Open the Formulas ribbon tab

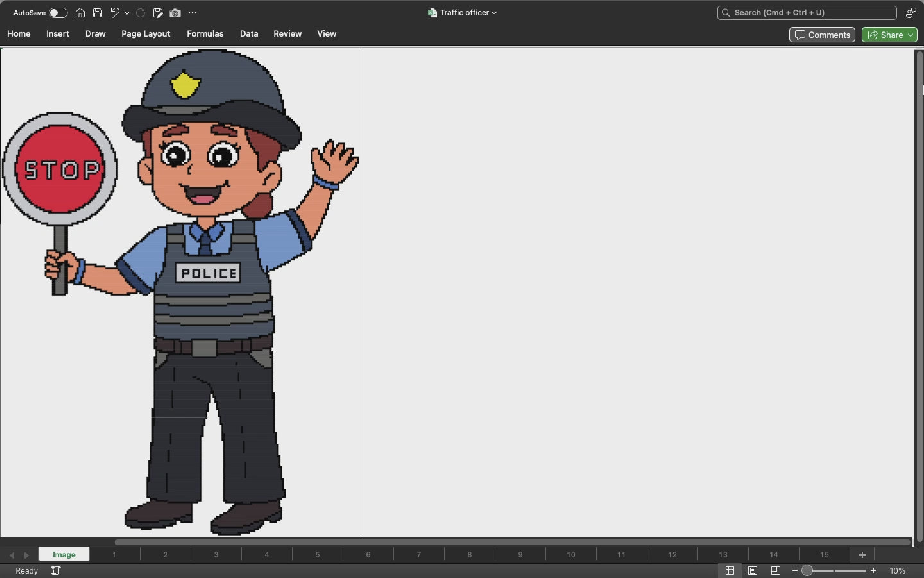pyautogui.click(x=205, y=33)
